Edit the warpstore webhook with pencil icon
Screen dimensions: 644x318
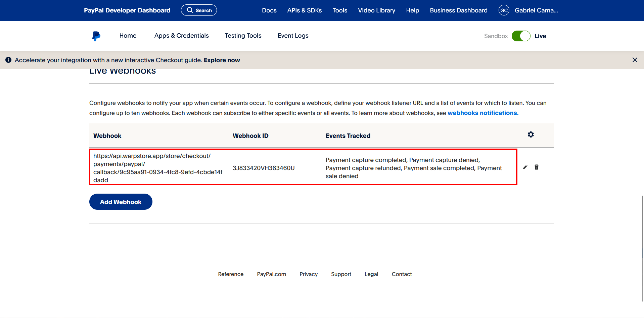click(525, 167)
